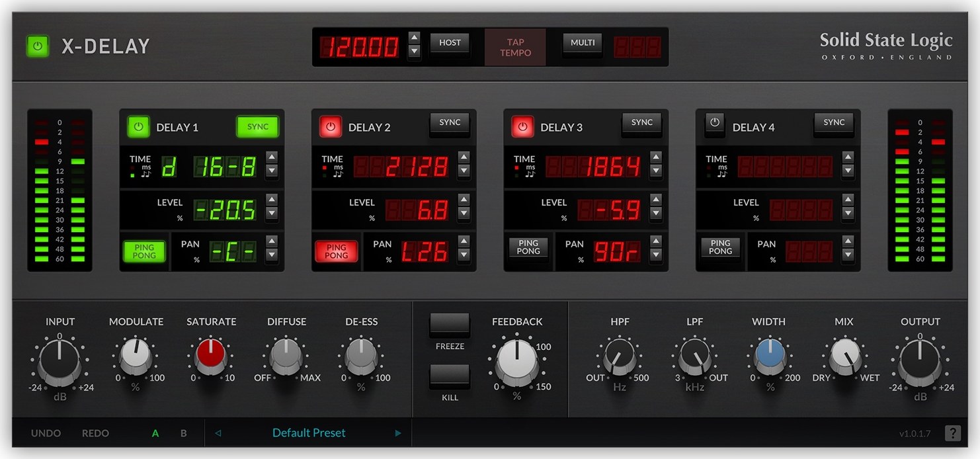Decrease Delay 1 time with down arrow

[x=271, y=171]
